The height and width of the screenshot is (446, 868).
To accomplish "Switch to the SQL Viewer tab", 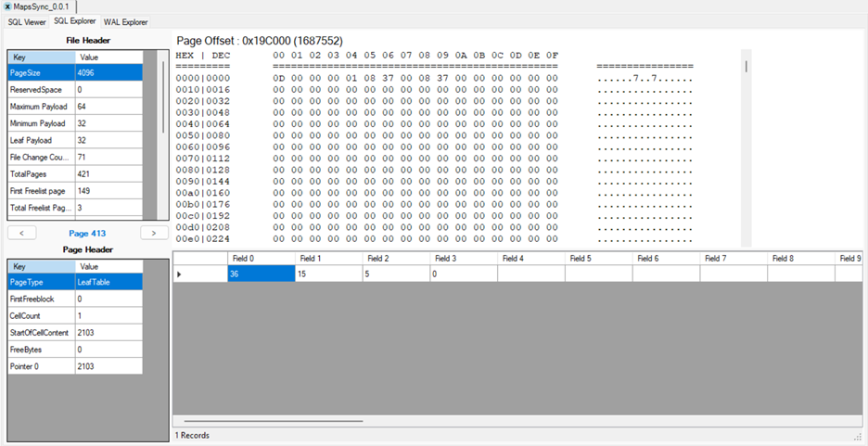I will (x=27, y=21).
